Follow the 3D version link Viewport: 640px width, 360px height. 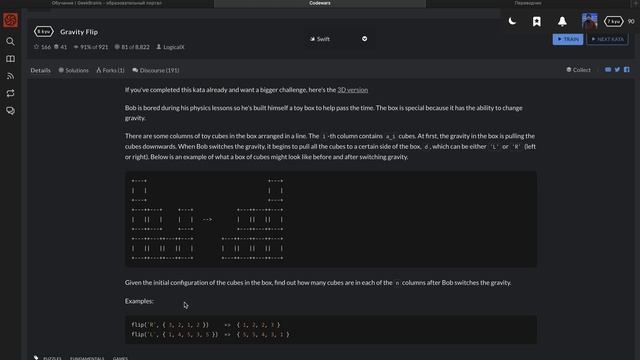click(x=353, y=90)
